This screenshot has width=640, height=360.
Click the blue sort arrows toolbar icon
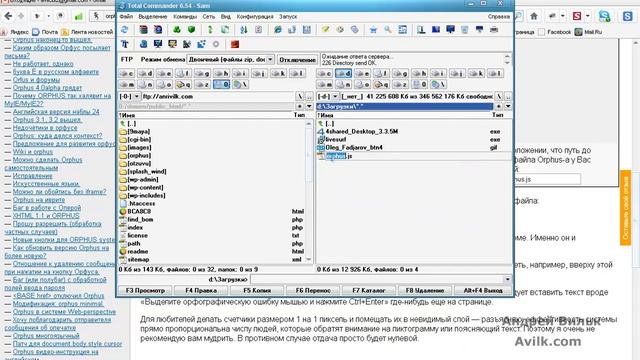pyautogui.click(x=244, y=30)
